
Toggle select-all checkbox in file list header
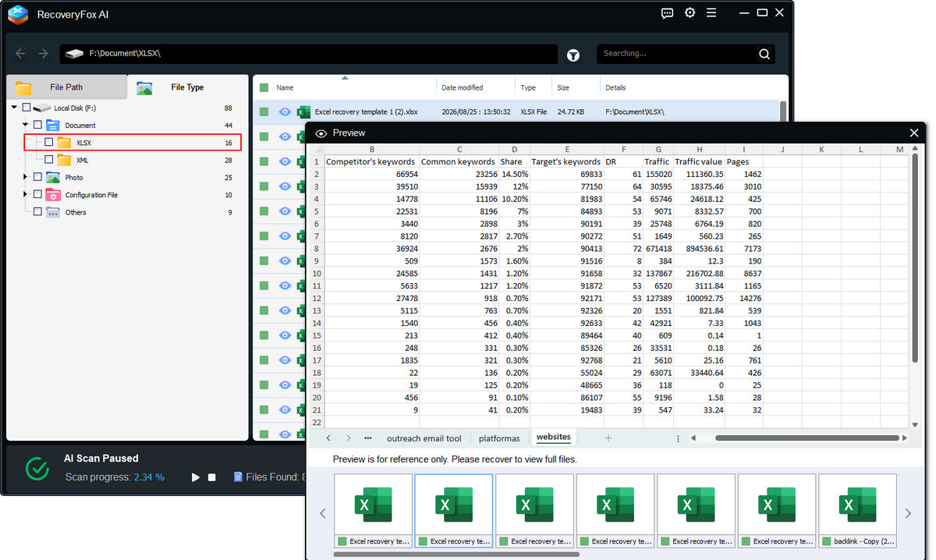tap(264, 87)
